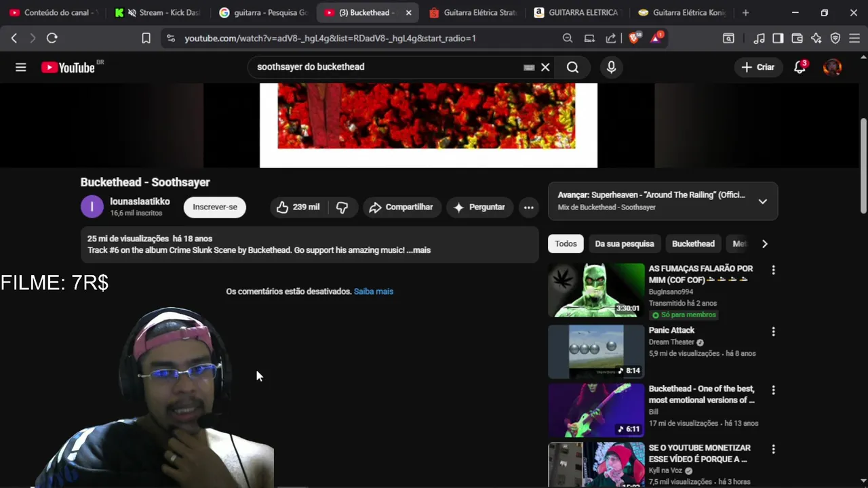Viewport: 868px width, 488px height.
Task: Click the zoom out magnifier in address bar
Action: click(568, 39)
